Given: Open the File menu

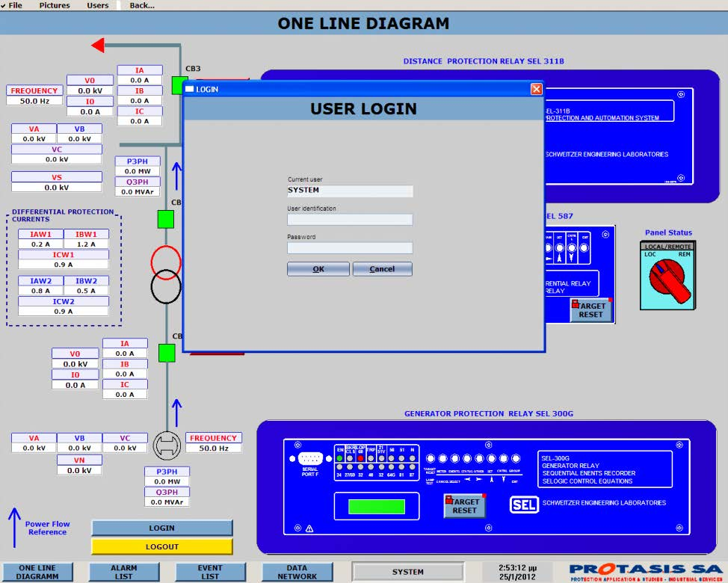Looking at the screenshot, I should 15,5.
